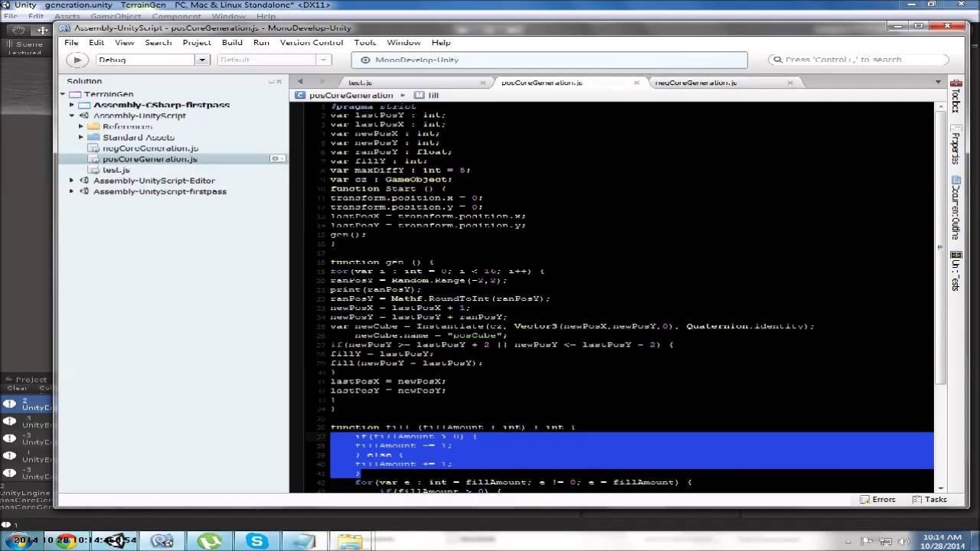
Task: Show the Errors pad
Action: click(x=877, y=499)
